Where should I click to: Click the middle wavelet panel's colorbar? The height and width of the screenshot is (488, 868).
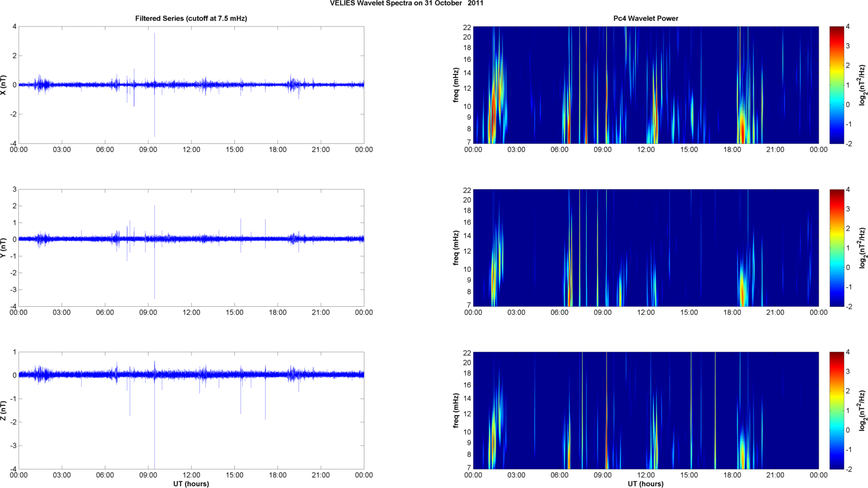836,248
